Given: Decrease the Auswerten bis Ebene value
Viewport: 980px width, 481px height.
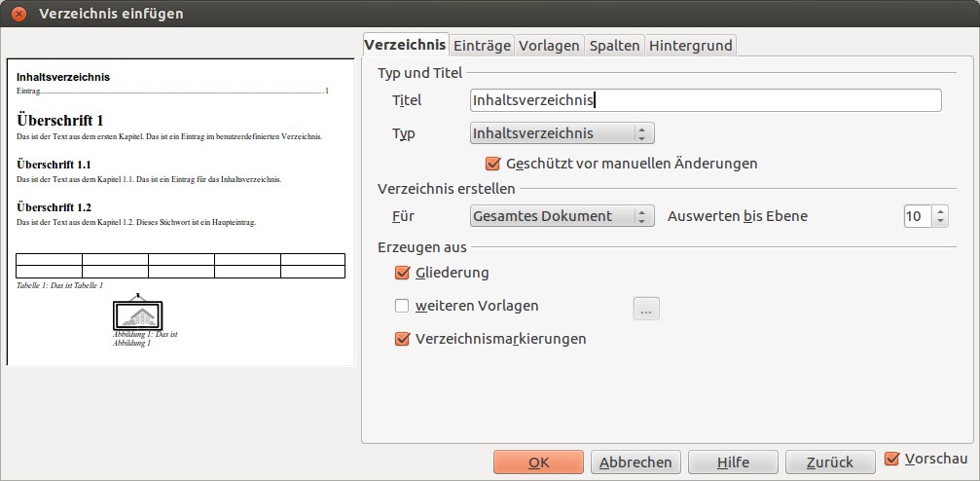Looking at the screenshot, I should click(x=939, y=222).
